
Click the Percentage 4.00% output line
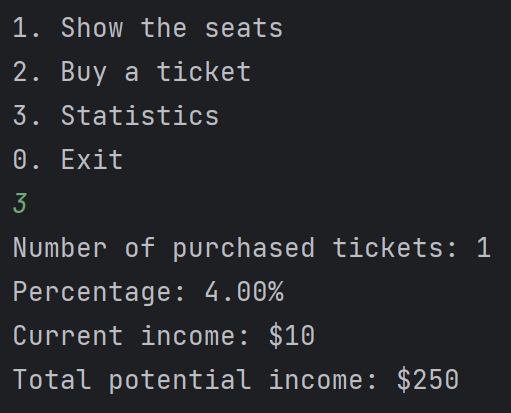[x=148, y=292]
